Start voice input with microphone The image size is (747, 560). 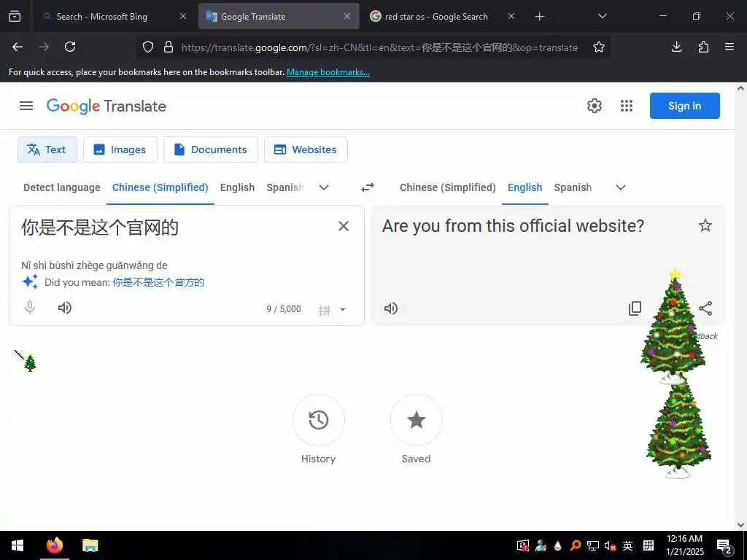point(29,308)
